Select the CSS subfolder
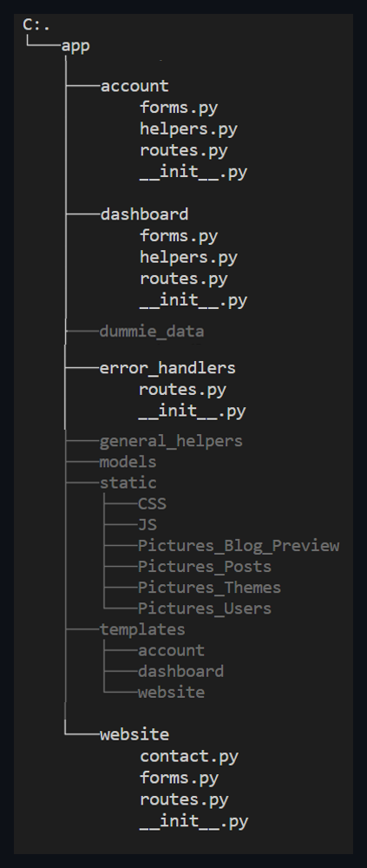The height and width of the screenshot is (868, 367). click(x=152, y=503)
